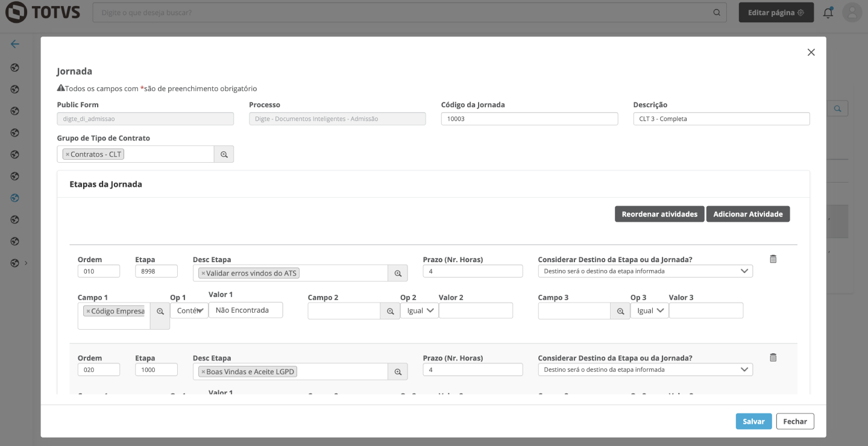
Task: Remove the Contratos - CLT tag
Action: [68, 154]
